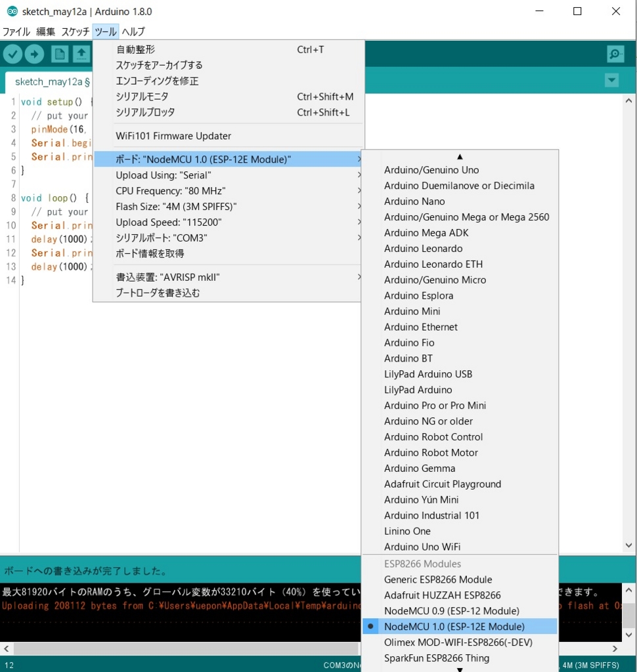Viewport: 637px width, 672px height.
Task: Click the editor vertical scrollbar down arrow
Action: pos(629,545)
